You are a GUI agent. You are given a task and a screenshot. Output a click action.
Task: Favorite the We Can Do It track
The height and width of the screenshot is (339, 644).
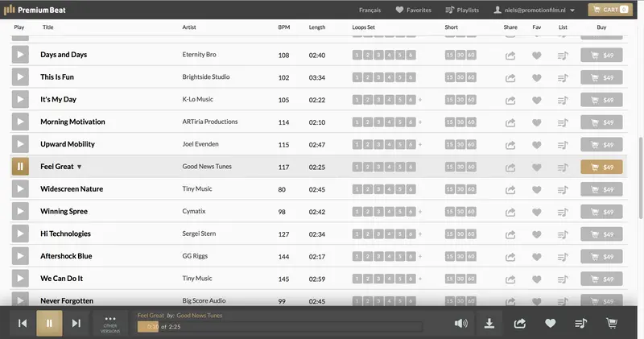pyautogui.click(x=536, y=279)
